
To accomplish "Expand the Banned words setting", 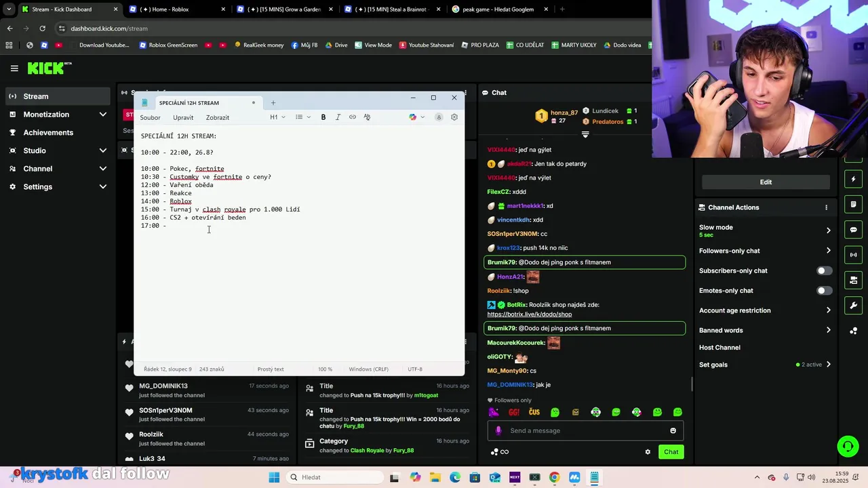I will [765, 330].
